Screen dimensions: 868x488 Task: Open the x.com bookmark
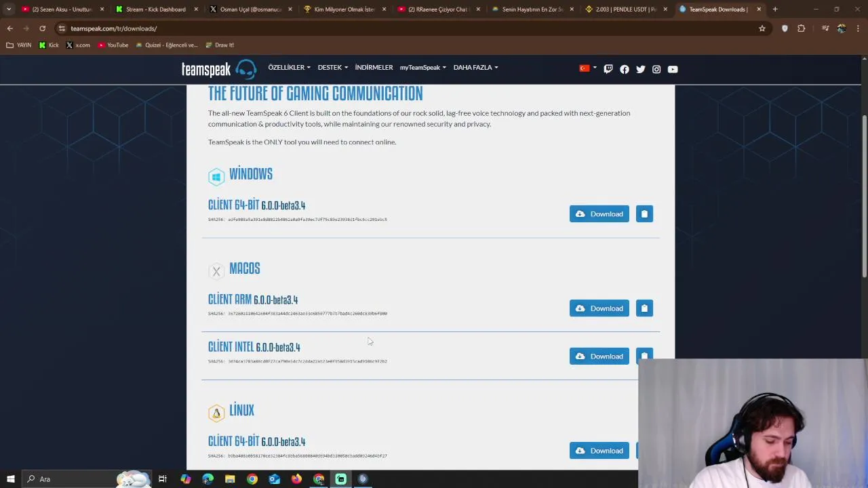[x=78, y=45]
